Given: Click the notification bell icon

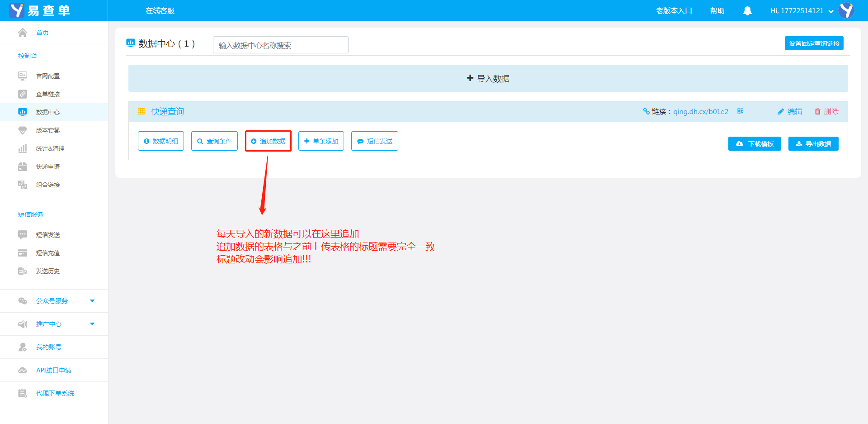Looking at the screenshot, I should pyautogui.click(x=747, y=10).
